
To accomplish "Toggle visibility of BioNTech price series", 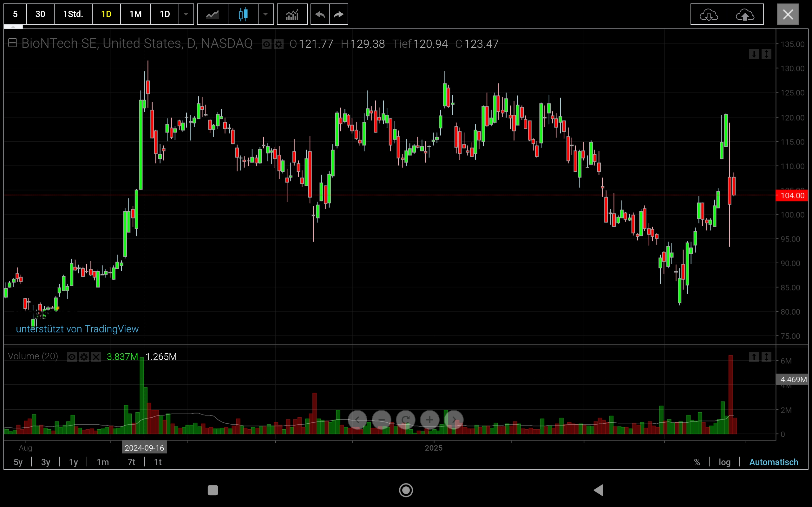I will pos(266,44).
